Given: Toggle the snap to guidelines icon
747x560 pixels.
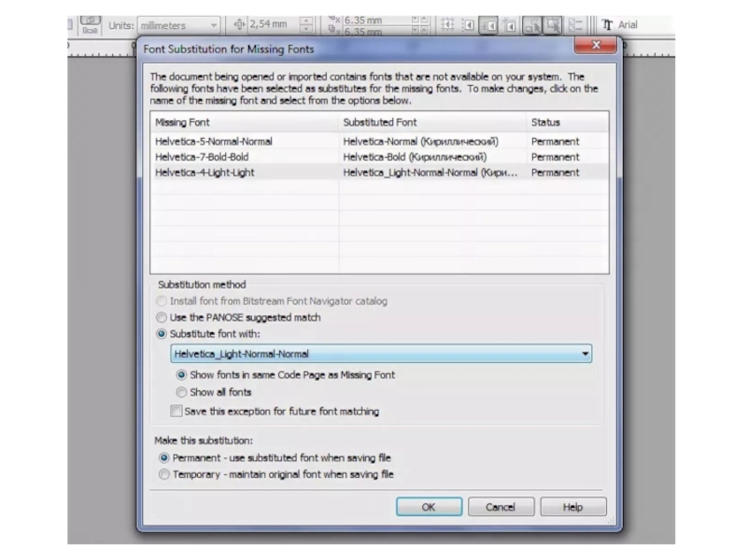Looking at the screenshot, I should (468, 25).
